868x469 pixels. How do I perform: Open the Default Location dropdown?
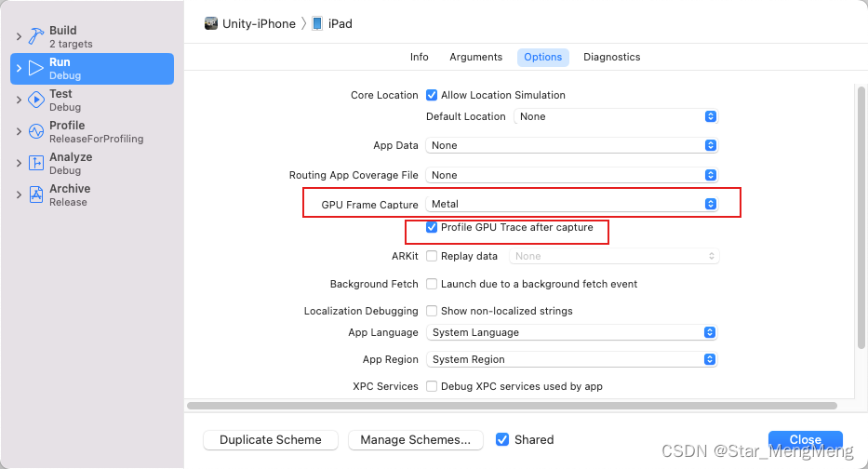(x=616, y=116)
